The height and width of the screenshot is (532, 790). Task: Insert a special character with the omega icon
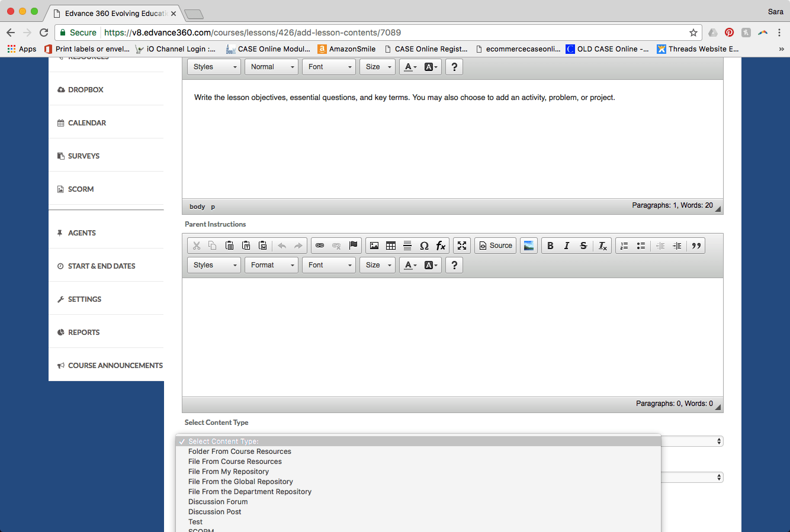(x=424, y=246)
